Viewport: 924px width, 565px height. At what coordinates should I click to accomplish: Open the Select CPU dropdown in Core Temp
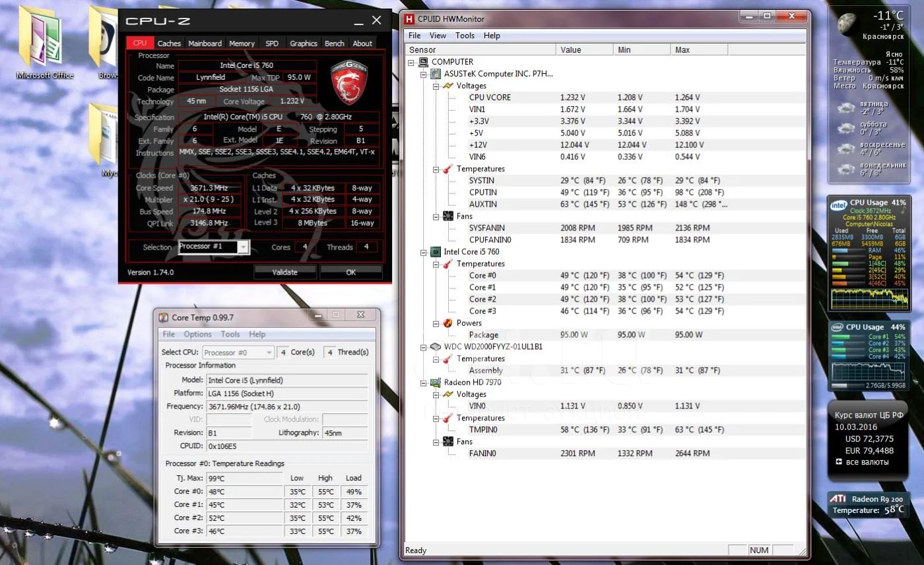tap(269, 352)
